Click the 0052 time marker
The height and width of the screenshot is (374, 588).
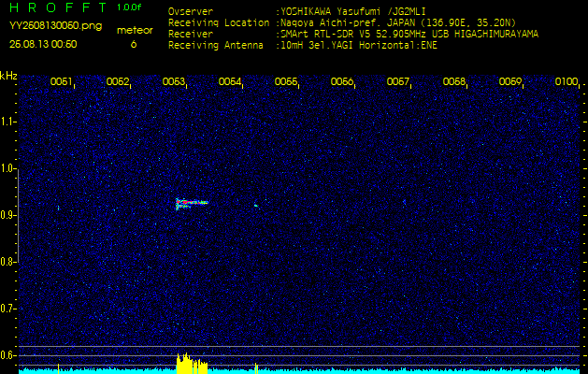(118, 81)
